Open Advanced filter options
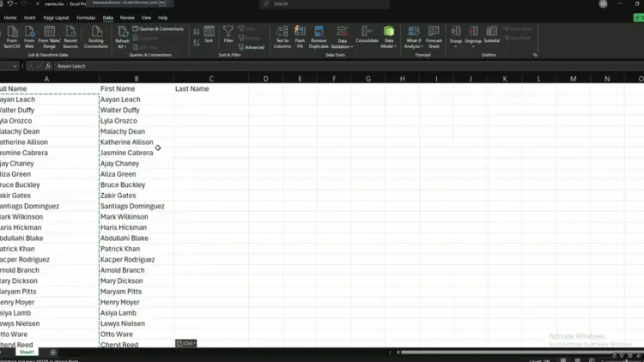The height and width of the screenshot is (362, 644). click(x=252, y=47)
